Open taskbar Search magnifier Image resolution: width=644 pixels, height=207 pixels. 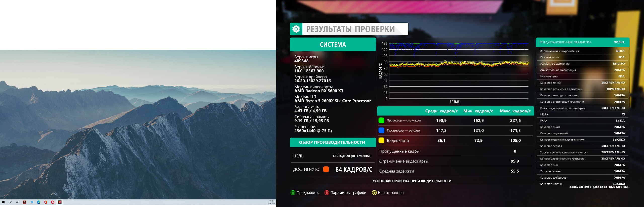point(10,202)
